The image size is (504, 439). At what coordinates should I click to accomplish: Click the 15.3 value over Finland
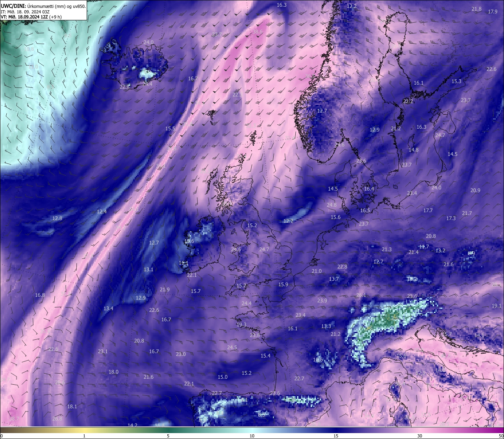click(456, 81)
